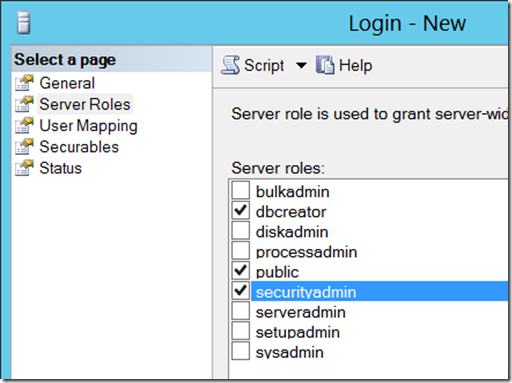
Task: Select the public role name
Action: point(277,273)
